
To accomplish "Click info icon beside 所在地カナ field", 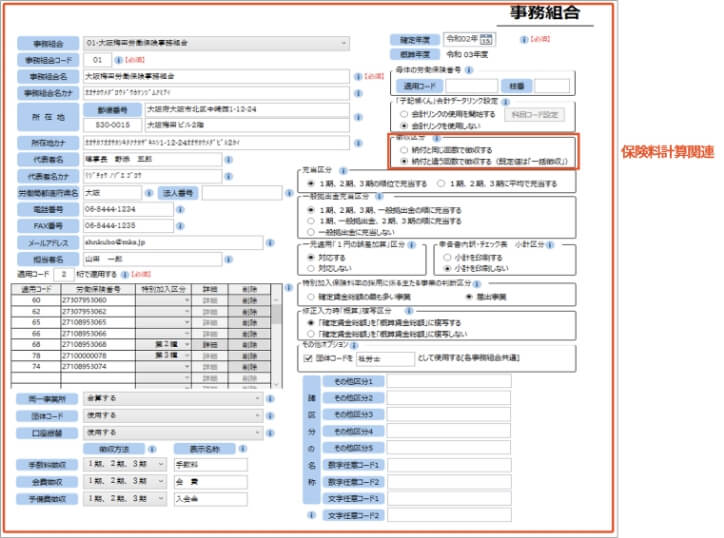I will [x=358, y=143].
